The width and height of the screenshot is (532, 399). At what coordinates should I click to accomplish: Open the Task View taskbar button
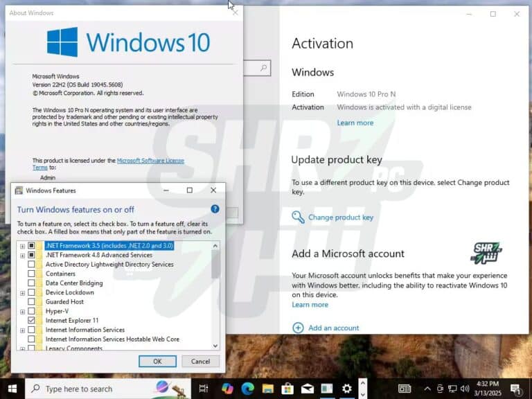(204, 389)
